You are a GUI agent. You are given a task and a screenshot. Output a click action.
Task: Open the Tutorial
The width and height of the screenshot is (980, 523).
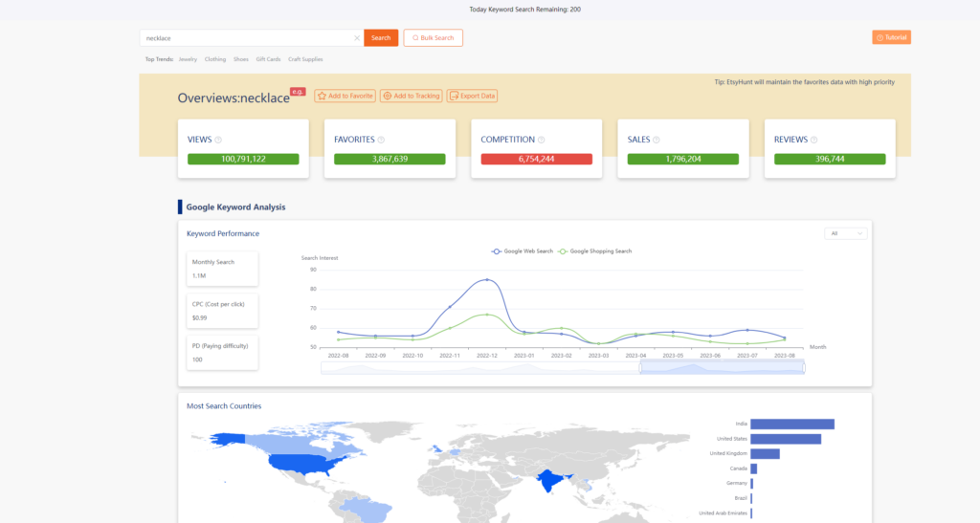891,37
